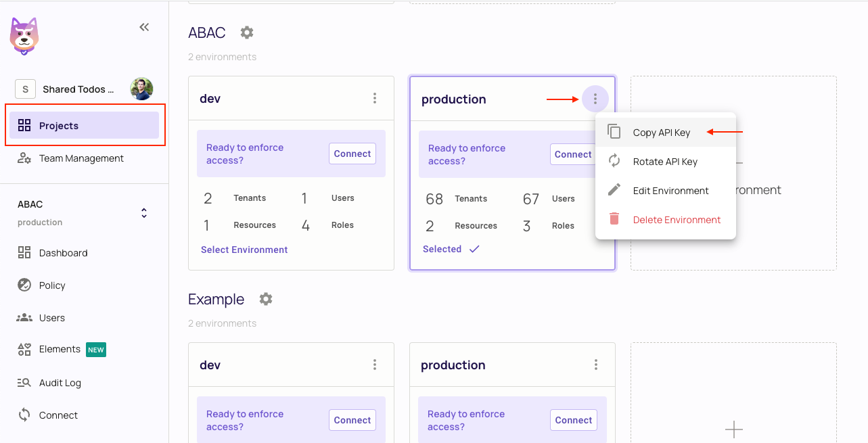Viewport: 868px width, 443px height.
Task: Click Delete Environment in the context menu
Action: [x=677, y=219]
